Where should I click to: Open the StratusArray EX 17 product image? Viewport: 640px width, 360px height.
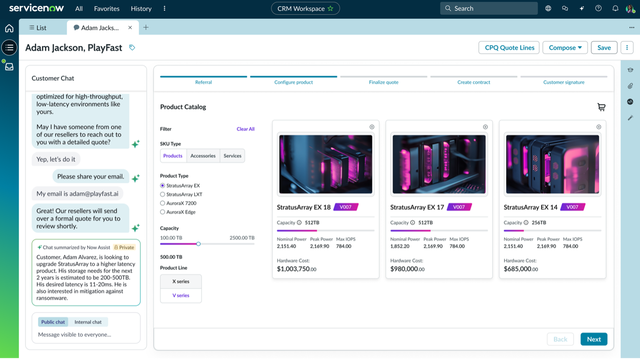click(439, 164)
